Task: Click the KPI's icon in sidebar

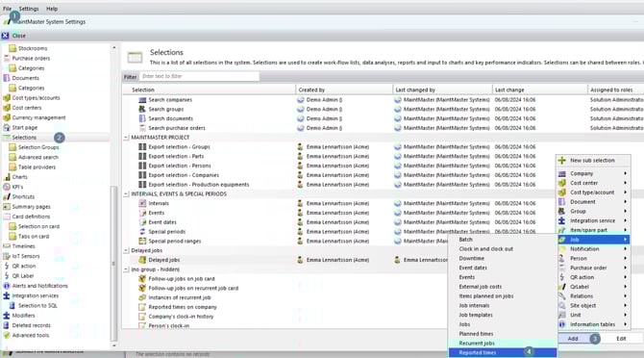Action: coord(7,187)
